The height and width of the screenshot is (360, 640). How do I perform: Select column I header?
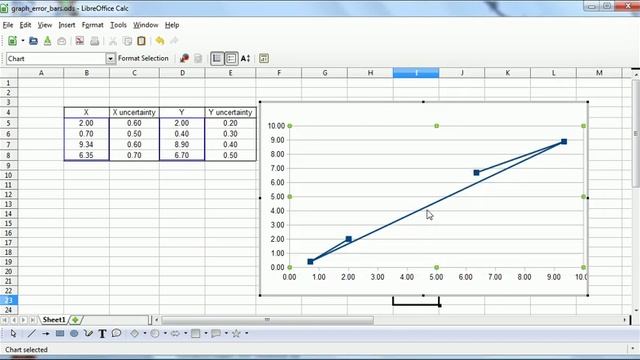tap(416, 73)
